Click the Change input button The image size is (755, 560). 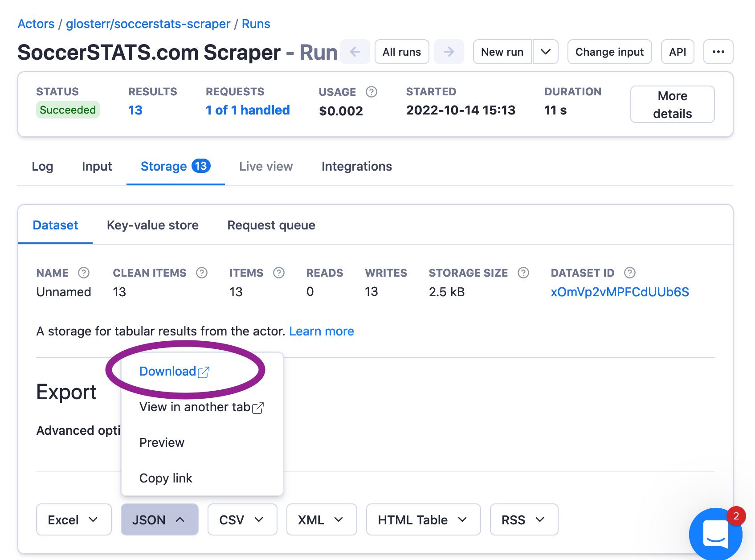click(609, 52)
